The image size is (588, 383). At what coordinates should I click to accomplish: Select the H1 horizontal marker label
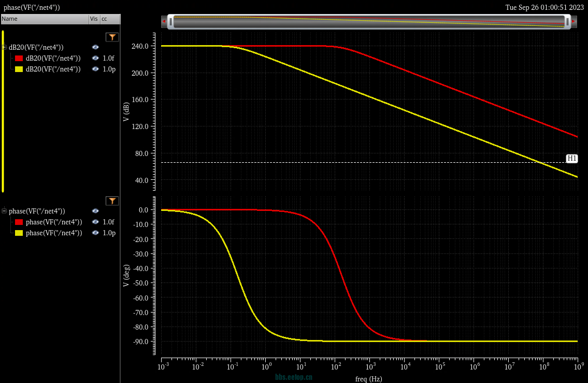[571, 158]
